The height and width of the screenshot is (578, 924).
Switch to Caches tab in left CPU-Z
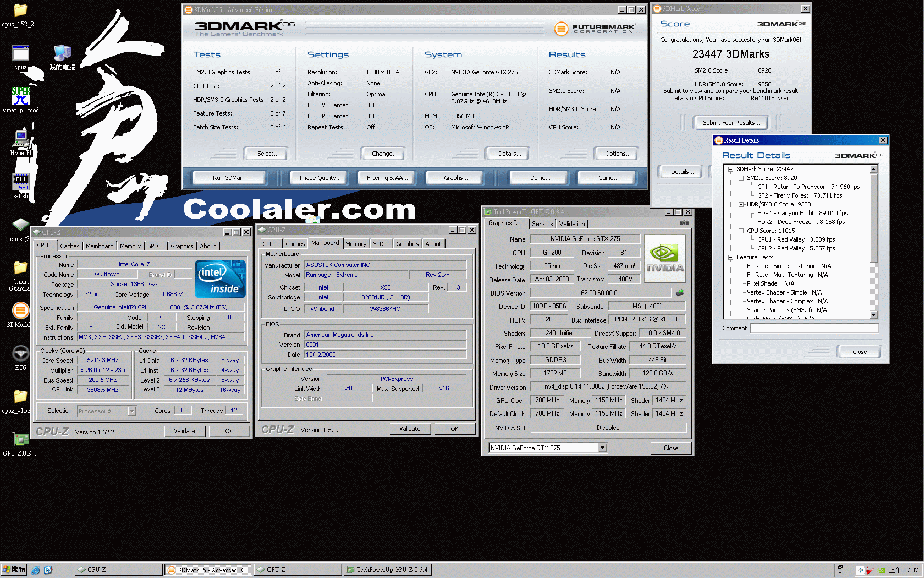pyautogui.click(x=70, y=246)
